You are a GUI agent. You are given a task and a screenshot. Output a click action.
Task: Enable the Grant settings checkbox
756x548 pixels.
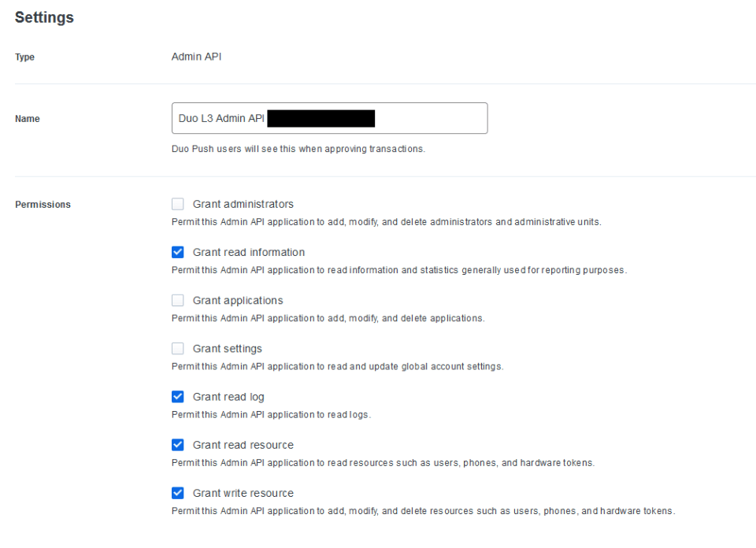point(178,348)
